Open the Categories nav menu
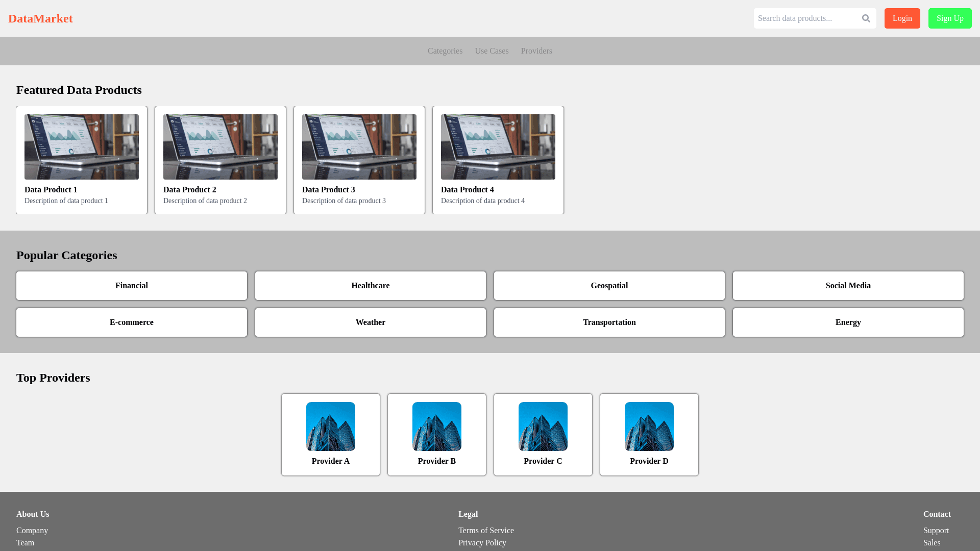Viewport: 980px width, 551px height. click(445, 51)
